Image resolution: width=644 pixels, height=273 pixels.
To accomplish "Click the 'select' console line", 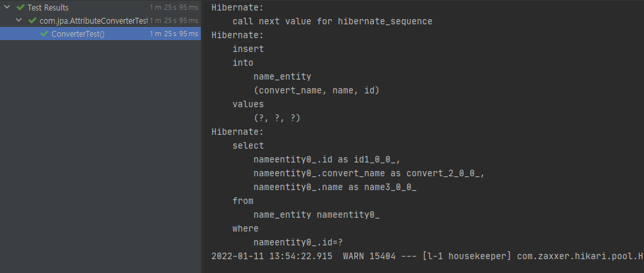I will tap(248, 146).
